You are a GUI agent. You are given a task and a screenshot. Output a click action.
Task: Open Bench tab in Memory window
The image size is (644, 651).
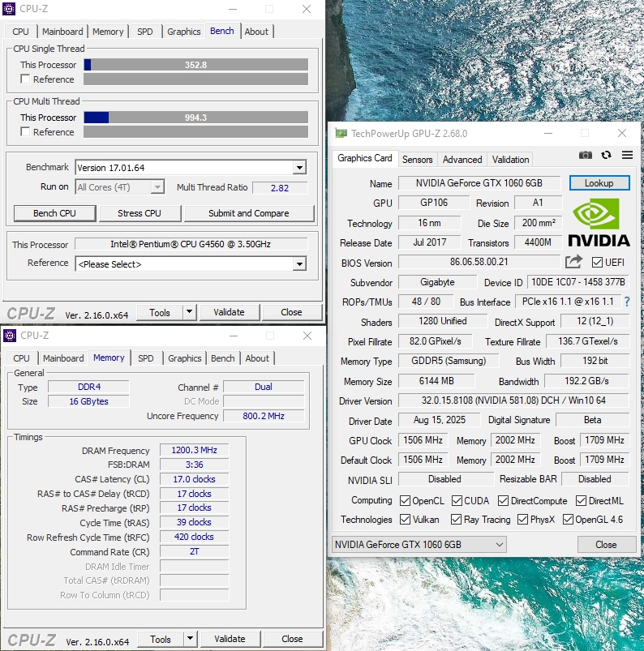(x=223, y=358)
